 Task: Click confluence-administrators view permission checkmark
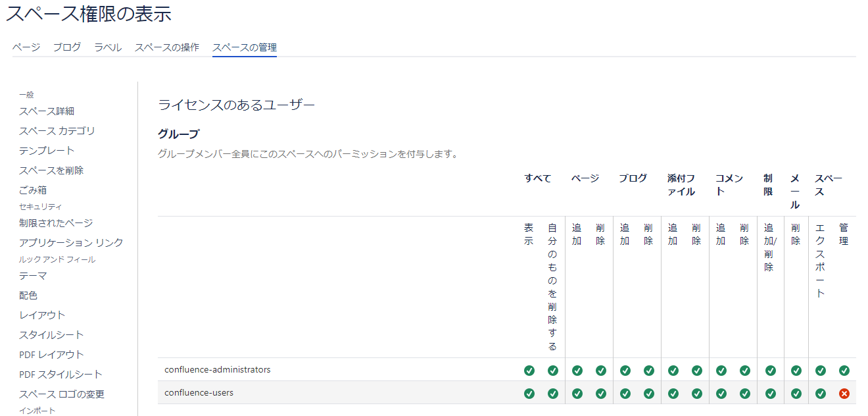529,371
